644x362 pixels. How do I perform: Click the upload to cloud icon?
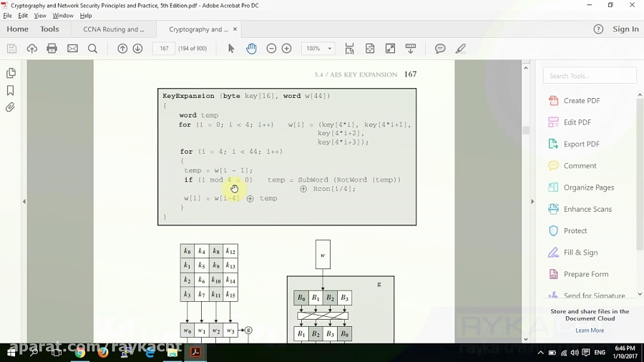31,49
